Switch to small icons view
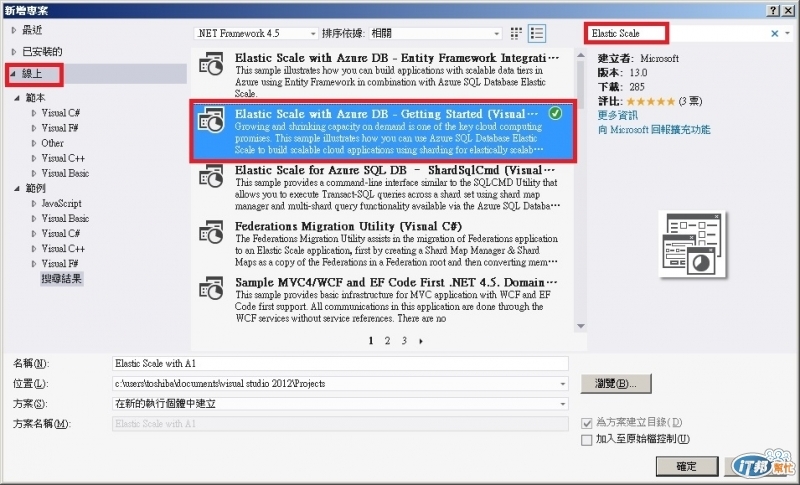The width and height of the screenshot is (800, 485). coord(516,34)
